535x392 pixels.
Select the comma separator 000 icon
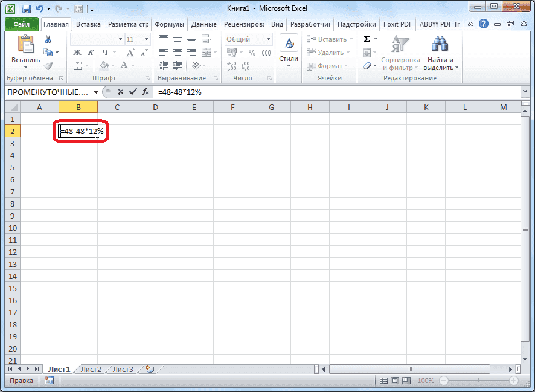coord(266,53)
